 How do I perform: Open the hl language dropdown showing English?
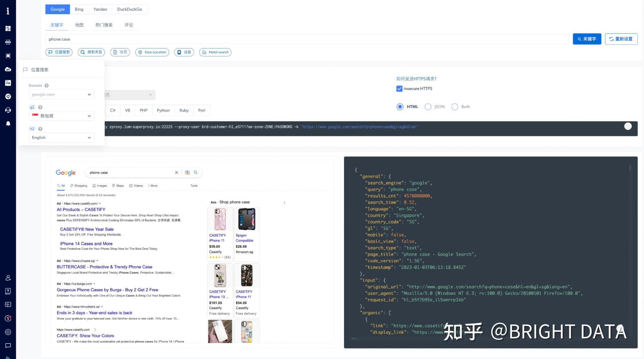coord(61,137)
